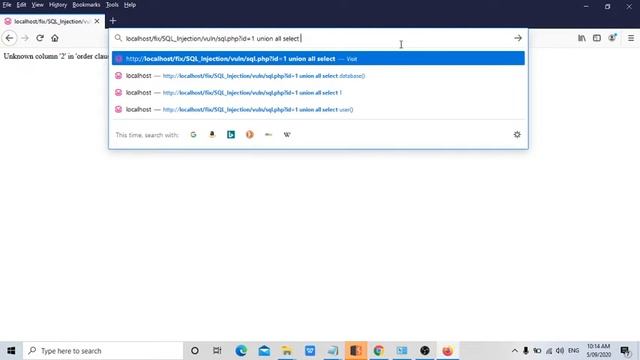Show sidebars with the sidebar icon

(597, 38)
